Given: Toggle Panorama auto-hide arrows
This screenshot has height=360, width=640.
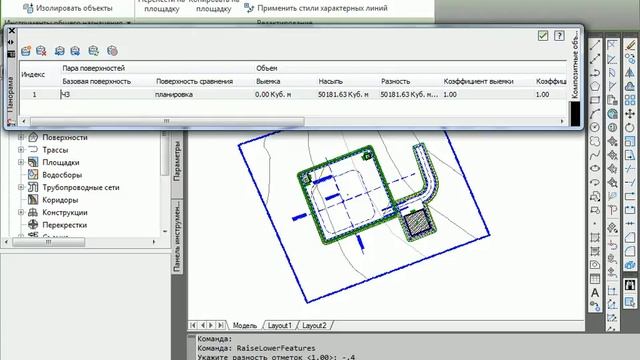Looking at the screenshot, I should click(x=11, y=42).
